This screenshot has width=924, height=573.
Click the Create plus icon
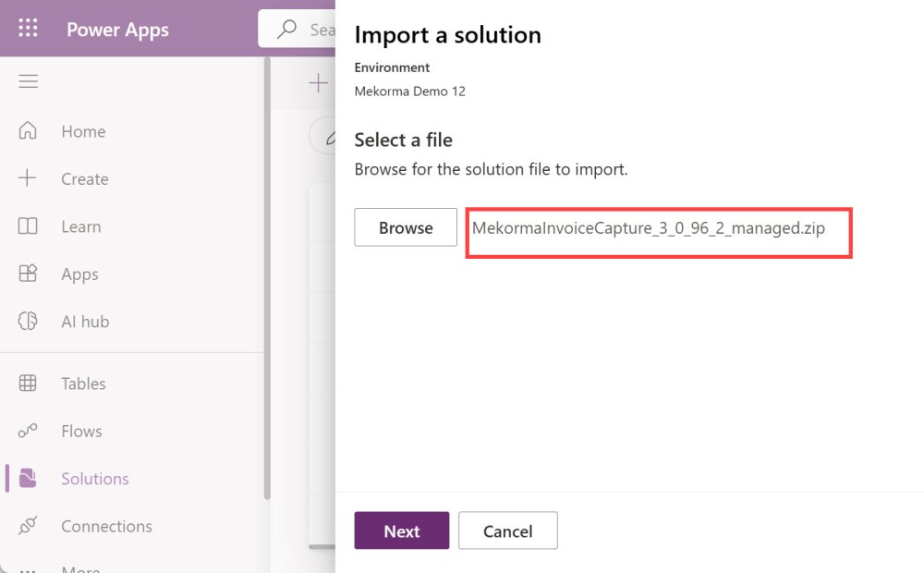[x=28, y=178]
